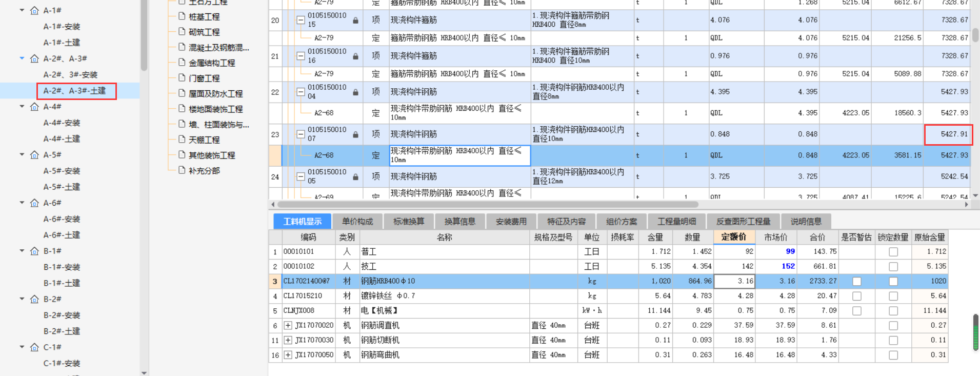Click the document icon next to 其他装饰工程
Image resolution: width=980 pixels, height=376 pixels.
182,154
